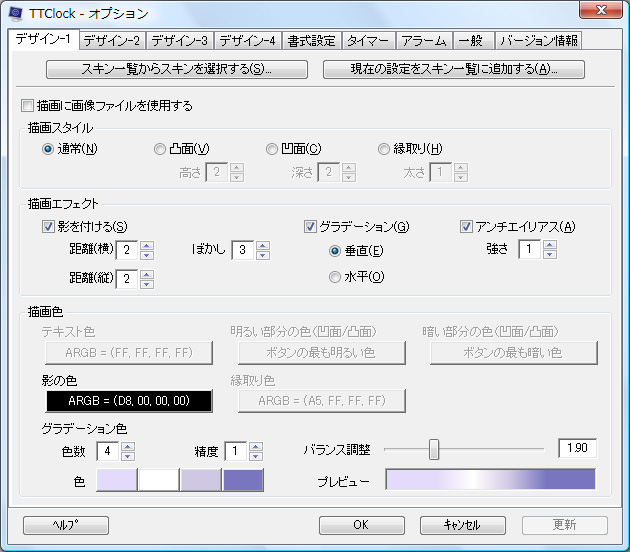The height and width of the screenshot is (552, 630).
Task: Click the バランス調整 slider thumb
Action: (434, 449)
